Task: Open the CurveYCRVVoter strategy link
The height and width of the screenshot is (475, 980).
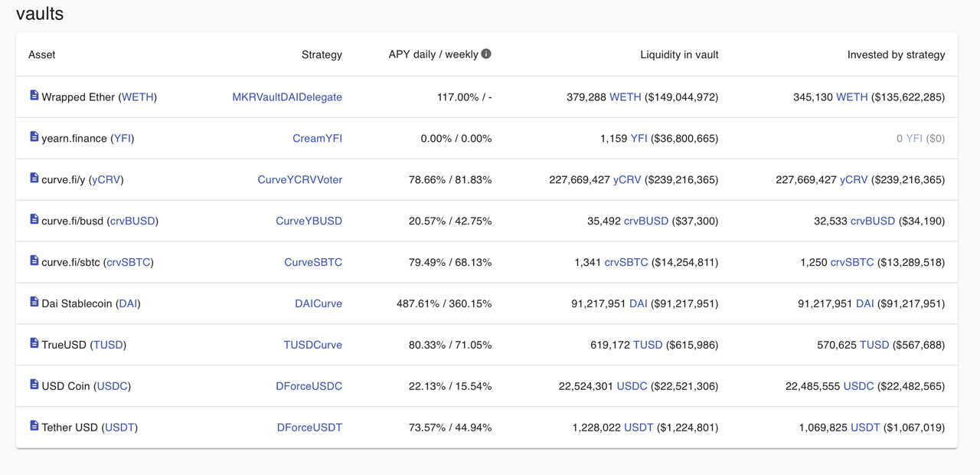Action: tap(300, 180)
